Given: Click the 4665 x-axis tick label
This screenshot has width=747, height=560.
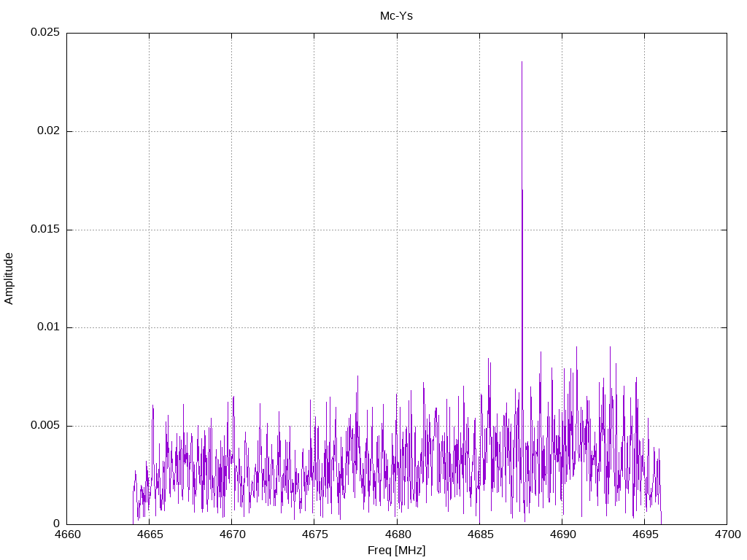Looking at the screenshot, I should (150, 534).
